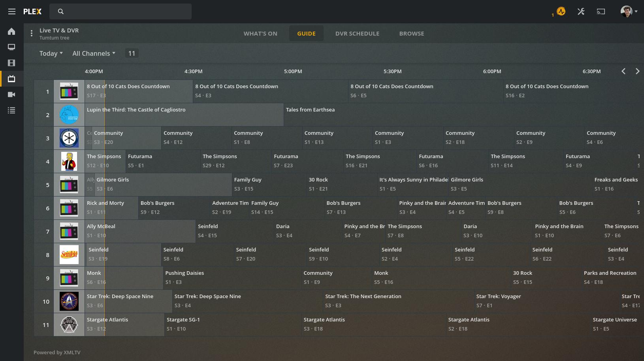Open the camera videos sidebar icon
The image size is (644, 361).
[x=11, y=95]
